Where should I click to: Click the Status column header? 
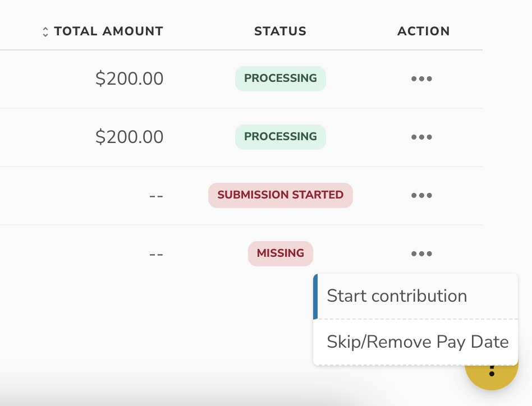click(x=280, y=31)
